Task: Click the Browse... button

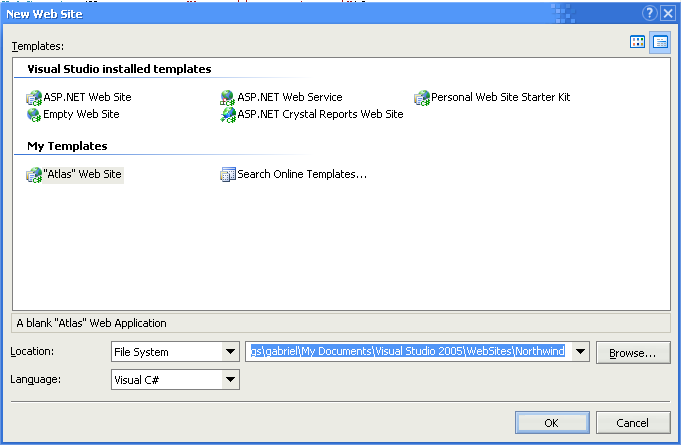Action: 633,353
